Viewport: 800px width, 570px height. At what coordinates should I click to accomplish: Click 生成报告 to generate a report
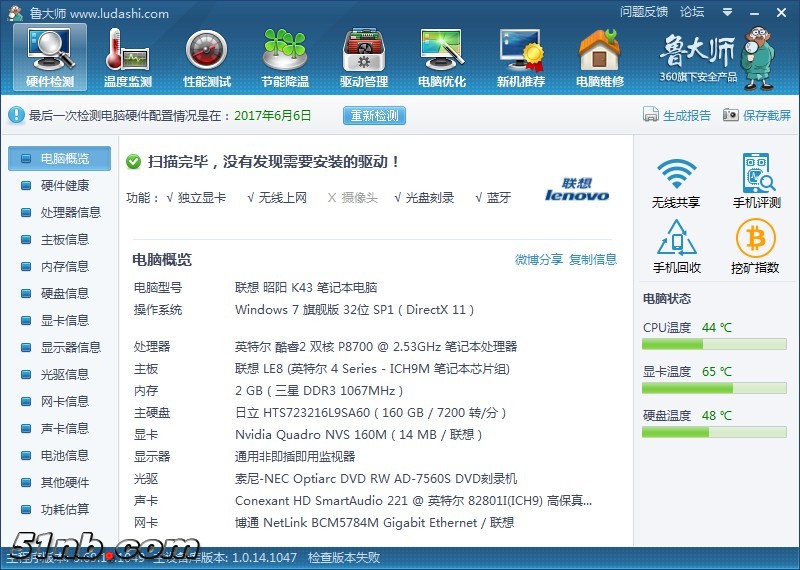click(677, 116)
